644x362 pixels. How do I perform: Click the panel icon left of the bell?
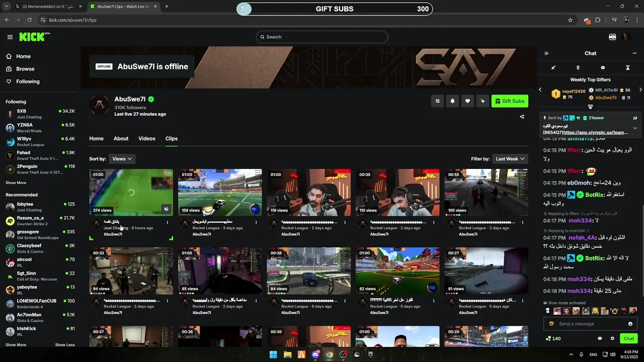[437, 101]
